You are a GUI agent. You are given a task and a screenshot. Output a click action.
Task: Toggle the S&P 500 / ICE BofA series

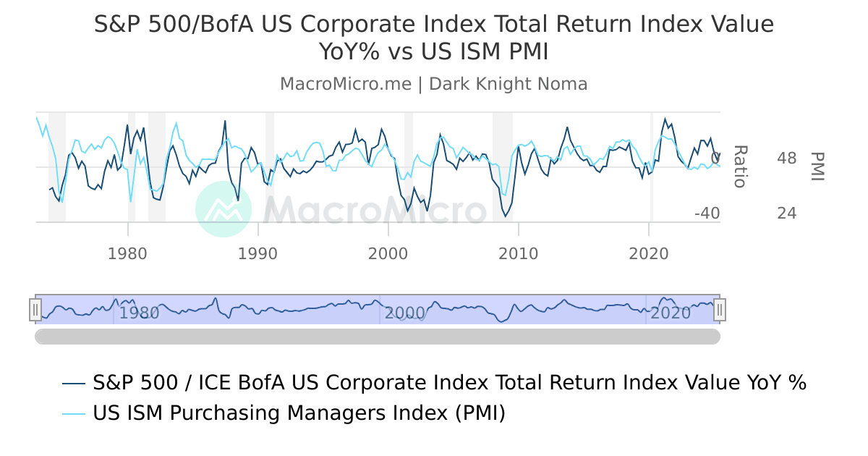(448, 382)
